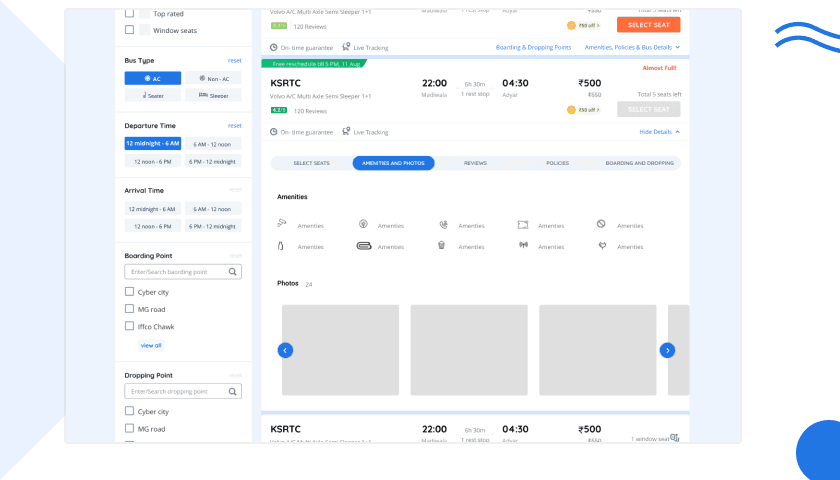Open the second bus photo thumbnail
This screenshot has width=840, height=480.
[469, 350]
